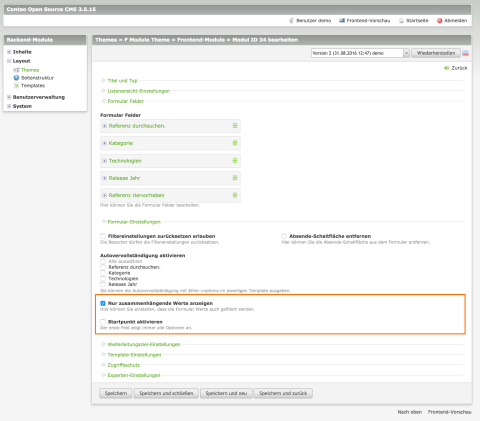Click the green Zurück arrow icon
Viewport: 480px width, 421px height.
(447, 68)
